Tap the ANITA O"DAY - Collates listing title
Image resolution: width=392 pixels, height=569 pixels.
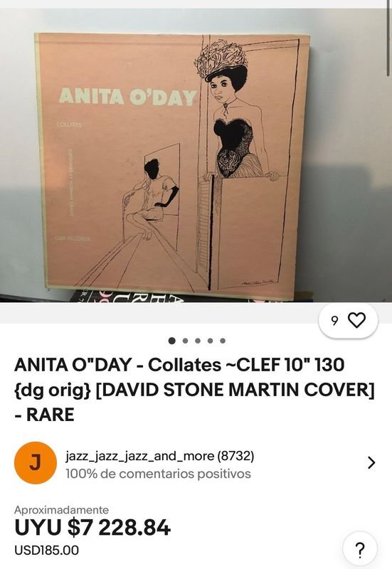pyautogui.click(x=194, y=389)
